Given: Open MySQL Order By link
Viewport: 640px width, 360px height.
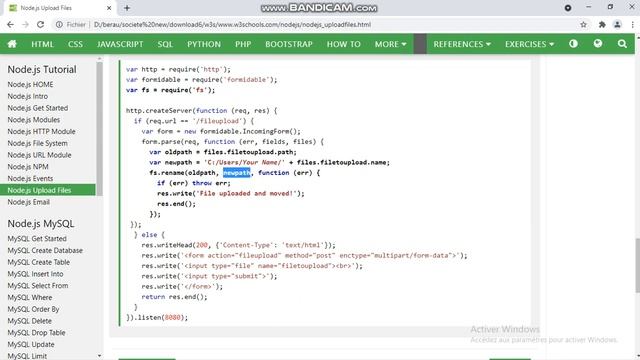Looking at the screenshot, I should (33, 309).
